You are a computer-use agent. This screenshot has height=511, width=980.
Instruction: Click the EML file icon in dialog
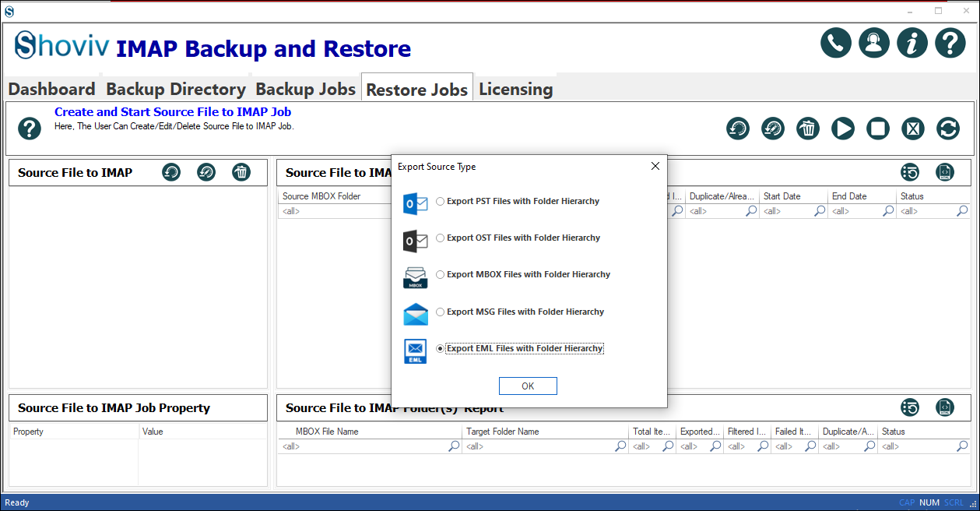[416, 351]
